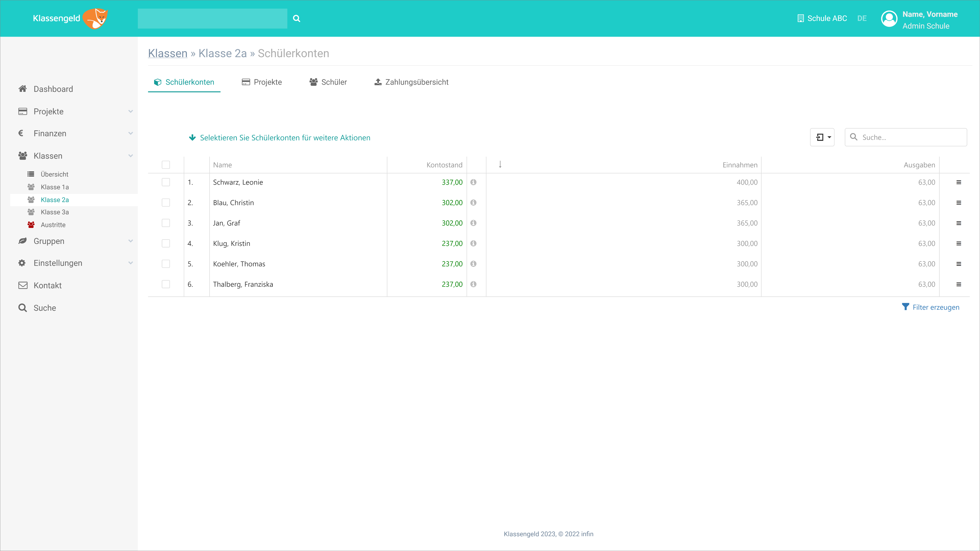
Task: Sort by the Einnahmen column header
Action: [740, 165]
